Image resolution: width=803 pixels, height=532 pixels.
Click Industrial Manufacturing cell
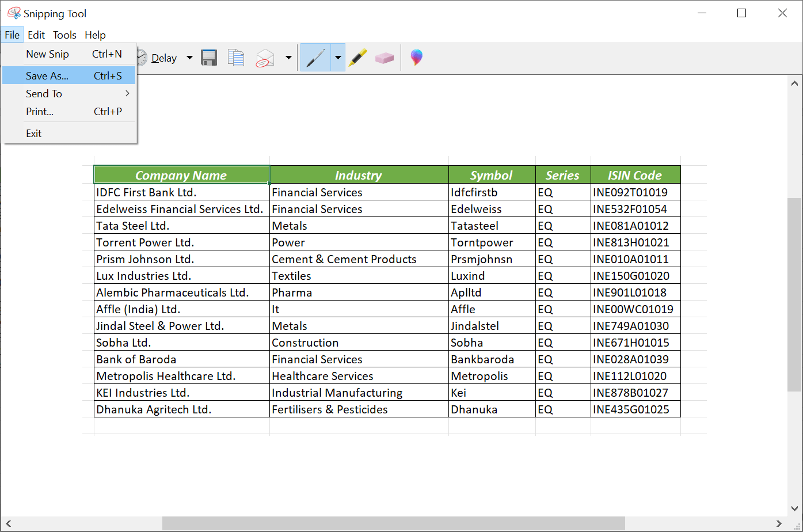[x=359, y=393]
